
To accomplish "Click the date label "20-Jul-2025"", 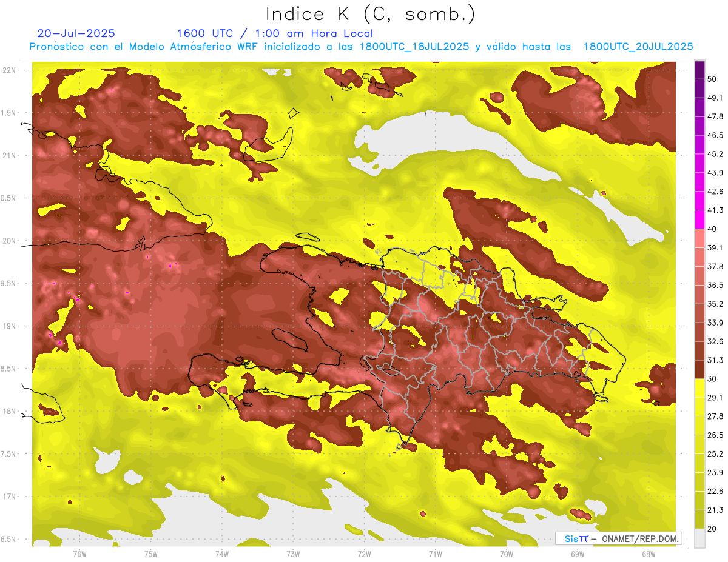I will coord(76,33).
